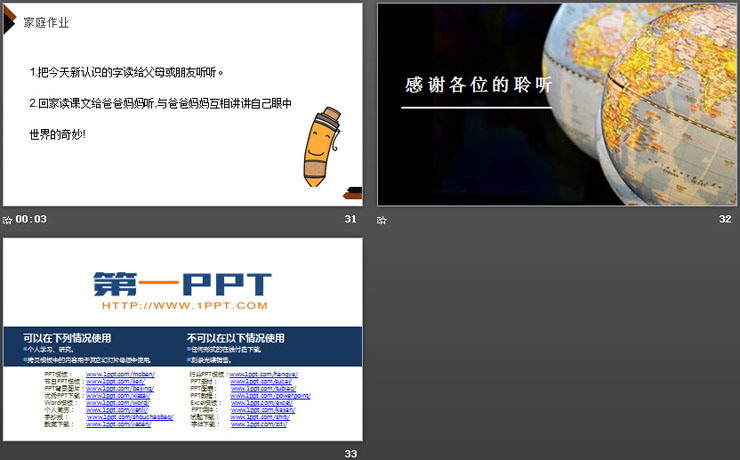
Task: Open the www.1ppt.com/hangye/ link
Action: click(263, 374)
